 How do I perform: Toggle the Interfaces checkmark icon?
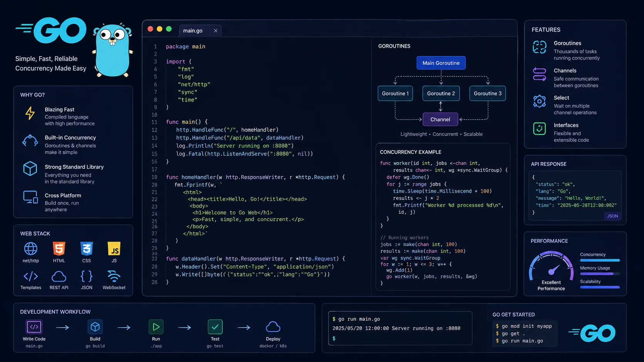[x=539, y=128]
